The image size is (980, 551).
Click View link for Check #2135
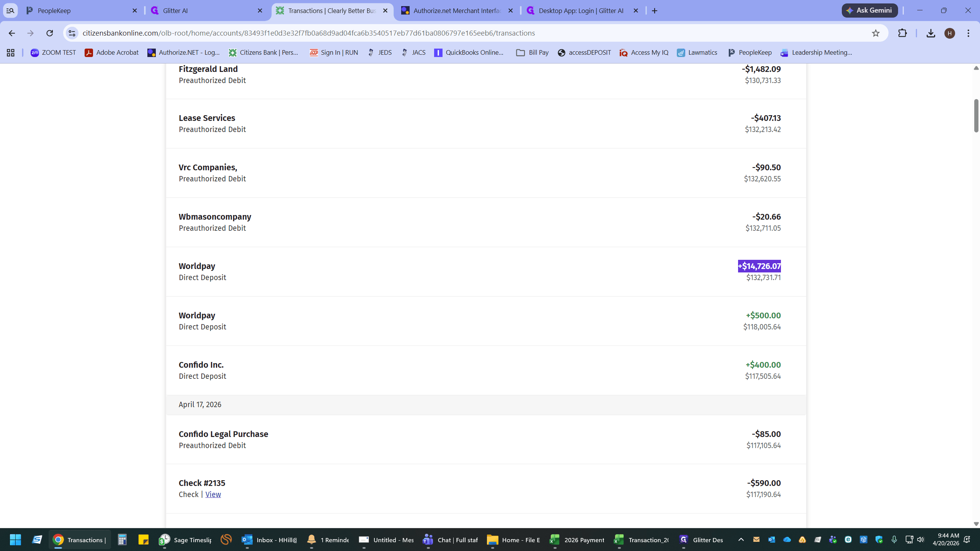point(213,494)
